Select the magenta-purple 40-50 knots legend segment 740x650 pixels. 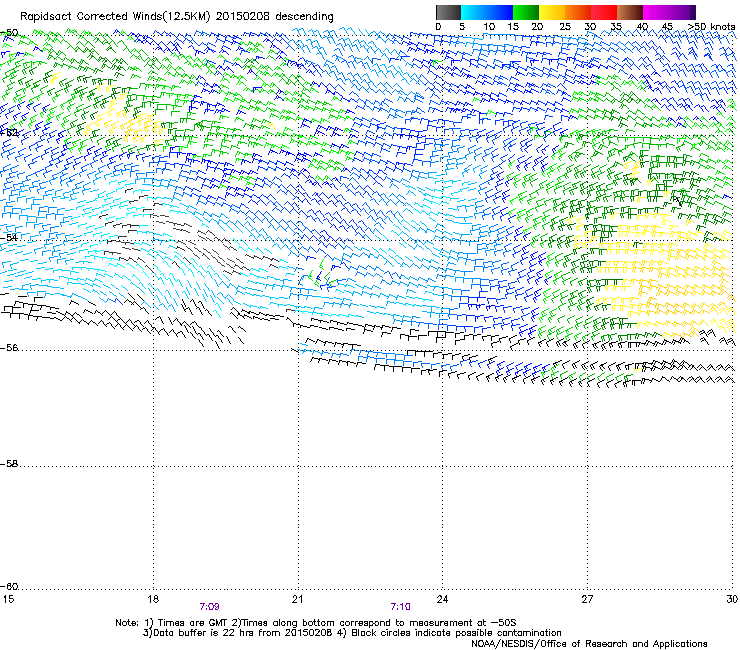click(x=669, y=12)
